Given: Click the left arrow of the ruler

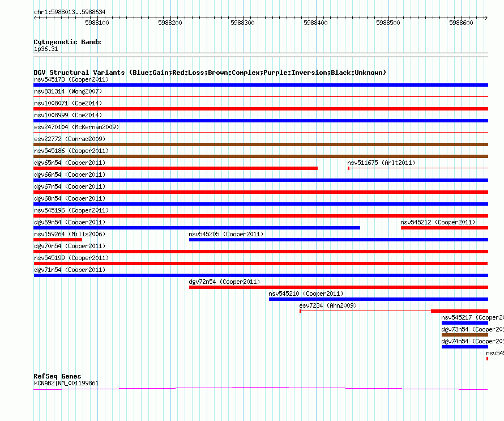Looking at the screenshot, I should (36, 18).
